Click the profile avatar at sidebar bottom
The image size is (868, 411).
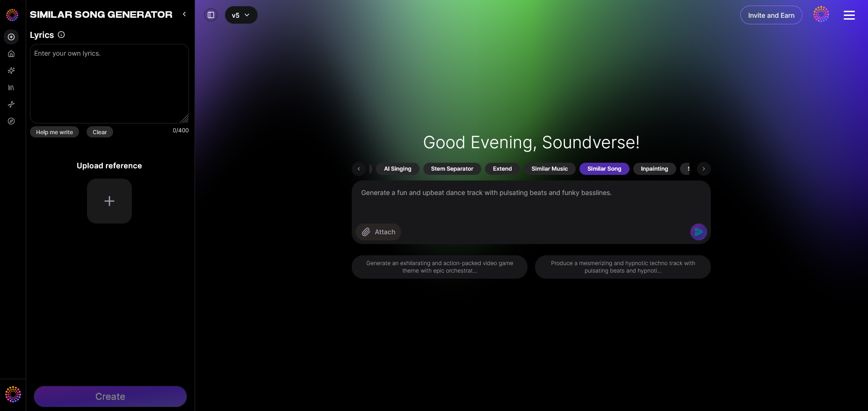click(13, 394)
